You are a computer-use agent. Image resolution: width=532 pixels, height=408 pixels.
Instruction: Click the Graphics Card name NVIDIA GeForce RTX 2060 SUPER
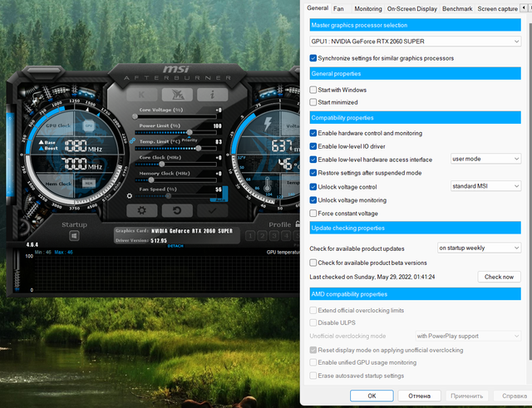pyautogui.click(x=192, y=231)
